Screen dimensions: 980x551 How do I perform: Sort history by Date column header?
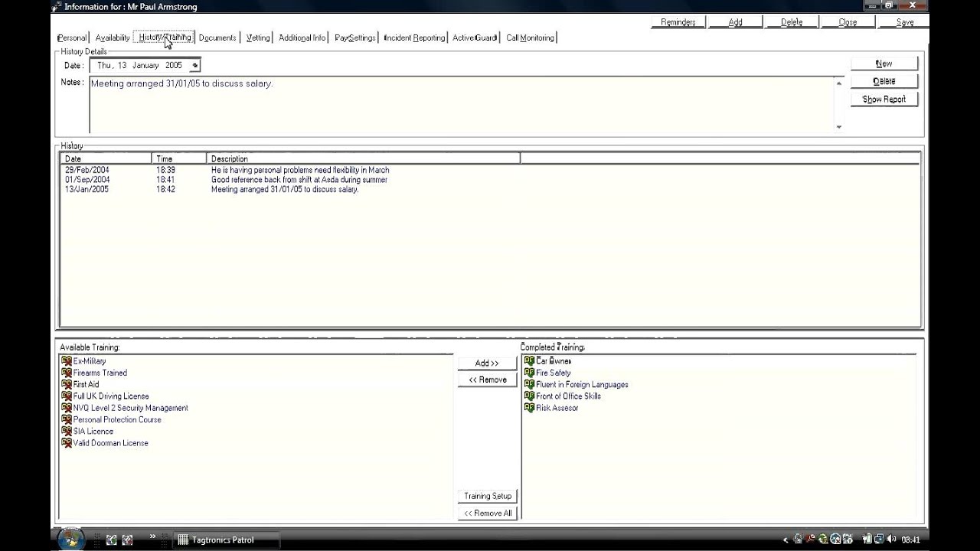click(106, 158)
